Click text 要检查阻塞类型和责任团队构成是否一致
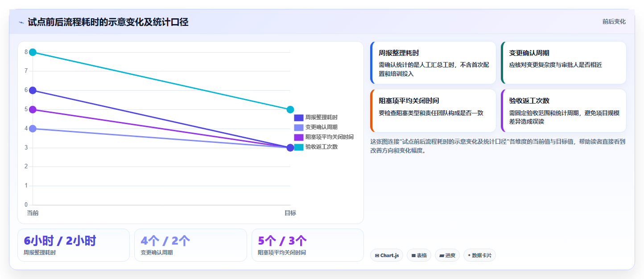 (x=431, y=113)
